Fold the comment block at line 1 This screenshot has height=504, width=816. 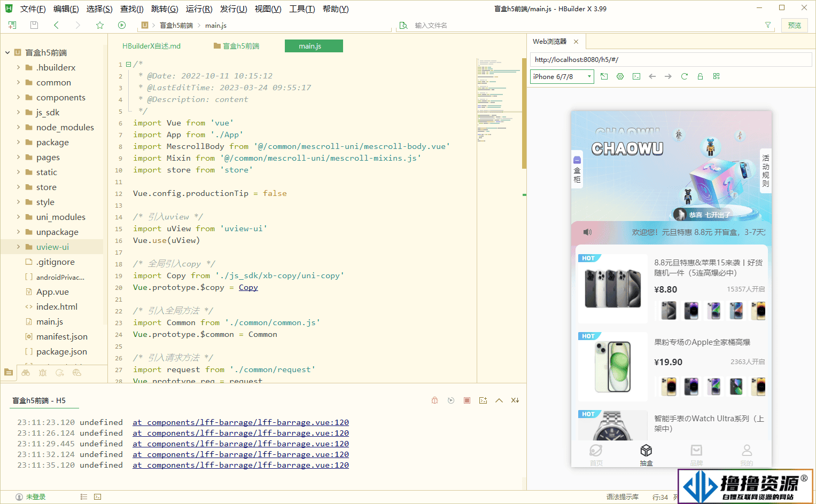coord(128,64)
